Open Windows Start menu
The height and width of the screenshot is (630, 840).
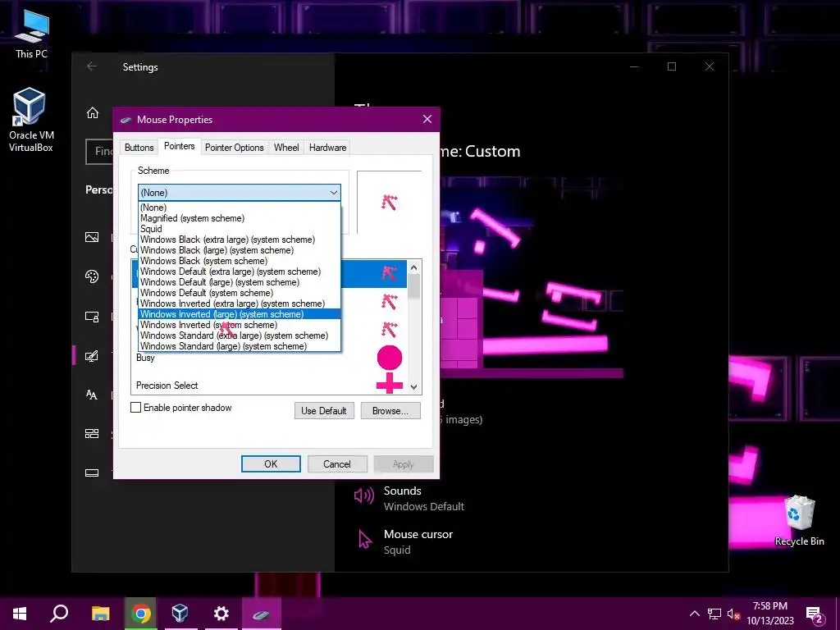point(20,614)
